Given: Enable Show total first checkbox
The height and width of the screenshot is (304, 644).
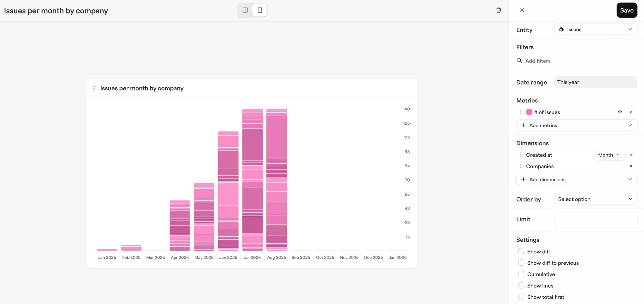Looking at the screenshot, I should [x=521, y=296].
